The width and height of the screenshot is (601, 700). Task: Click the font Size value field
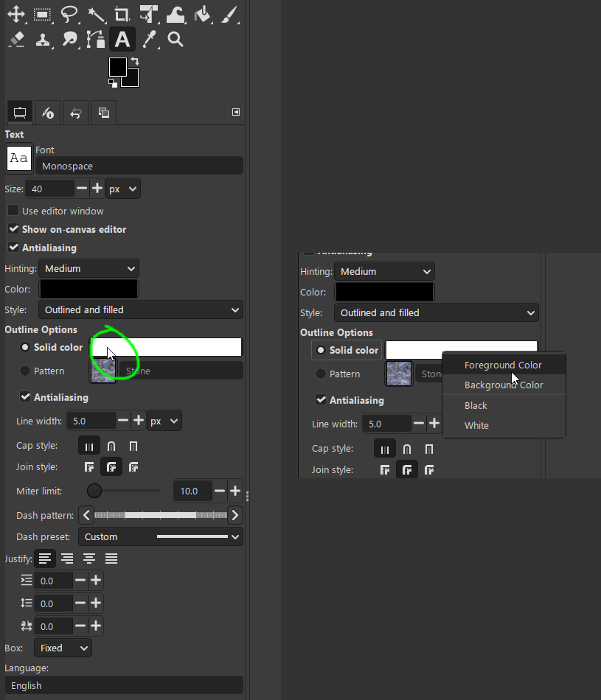pos(49,189)
